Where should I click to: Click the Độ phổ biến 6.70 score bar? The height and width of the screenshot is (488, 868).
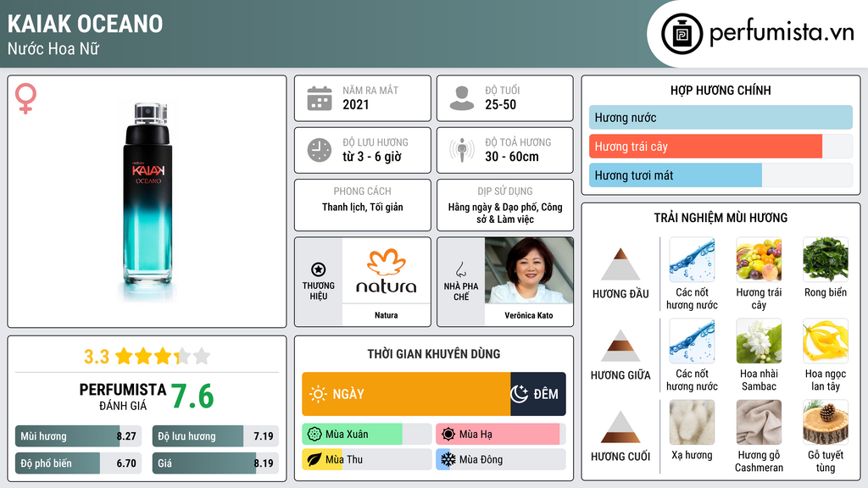[78, 463]
